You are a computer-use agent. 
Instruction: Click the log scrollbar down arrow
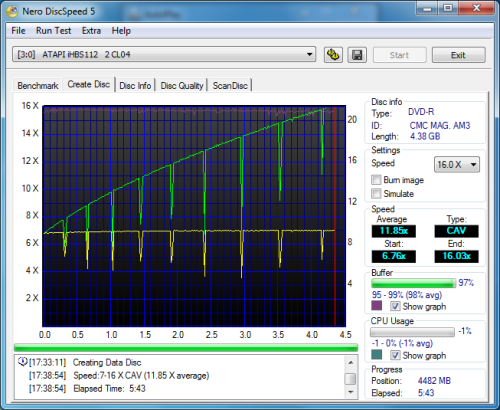tap(350, 392)
